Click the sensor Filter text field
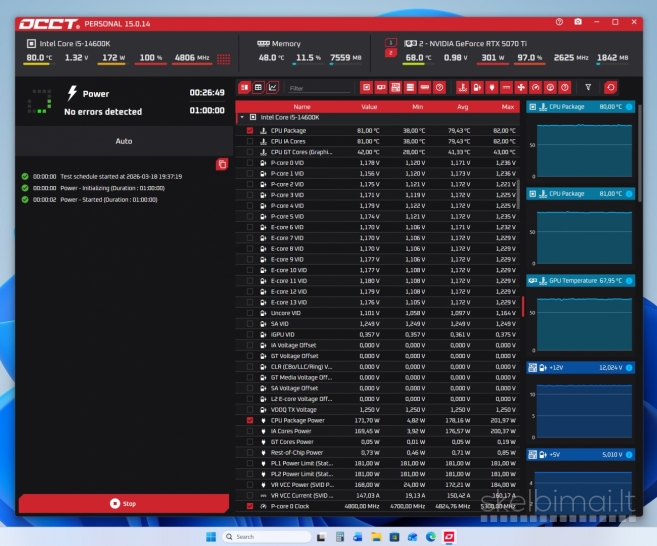Viewport: 657px width, 546px height. click(x=318, y=88)
